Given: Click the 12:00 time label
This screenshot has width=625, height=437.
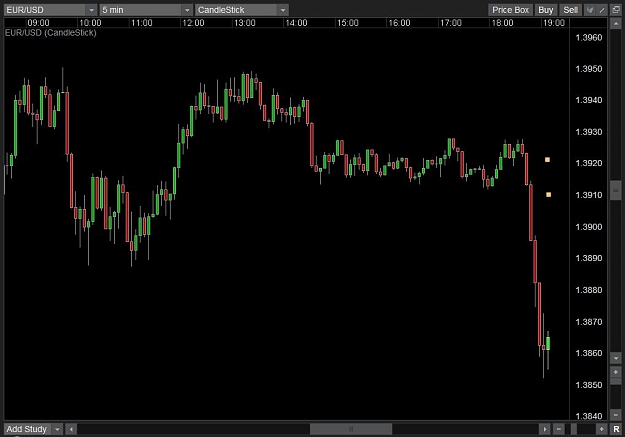Looking at the screenshot, I should coord(193,23).
